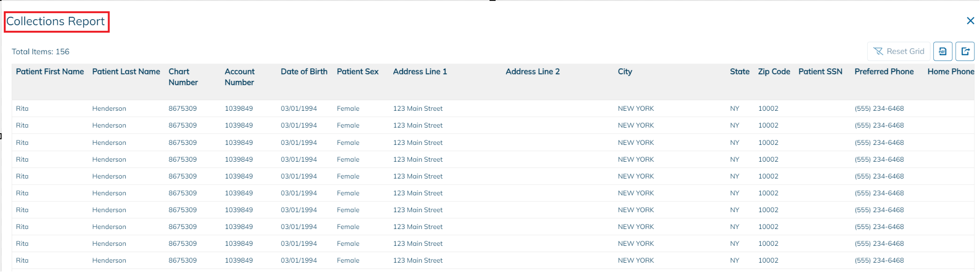This screenshot has width=980, height=272.
Task: Click the Account Number column header
Action: point(239,77)
